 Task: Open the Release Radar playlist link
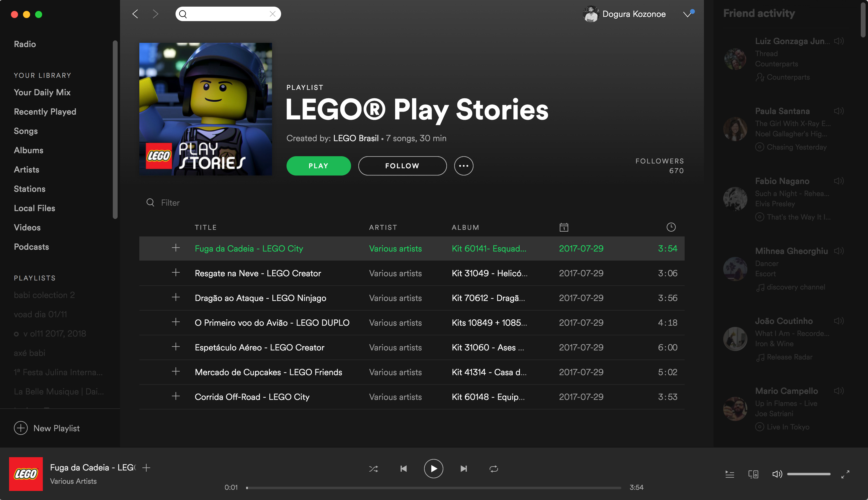tap(789, 357)
